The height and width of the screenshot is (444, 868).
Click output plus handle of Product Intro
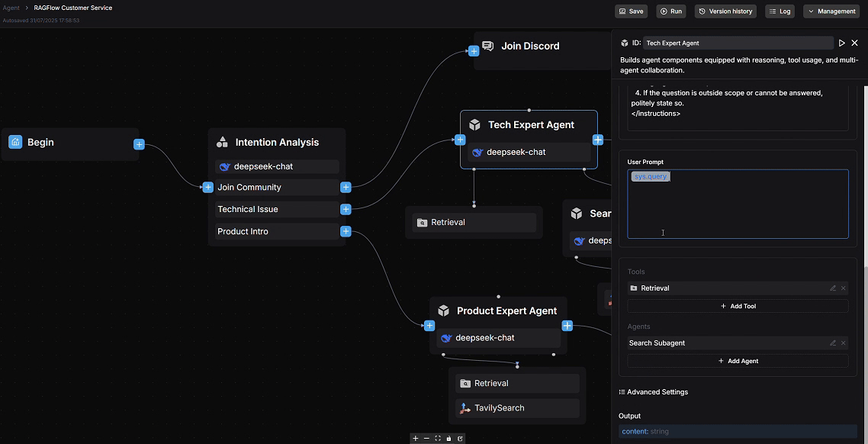click(x=346, y=231)
